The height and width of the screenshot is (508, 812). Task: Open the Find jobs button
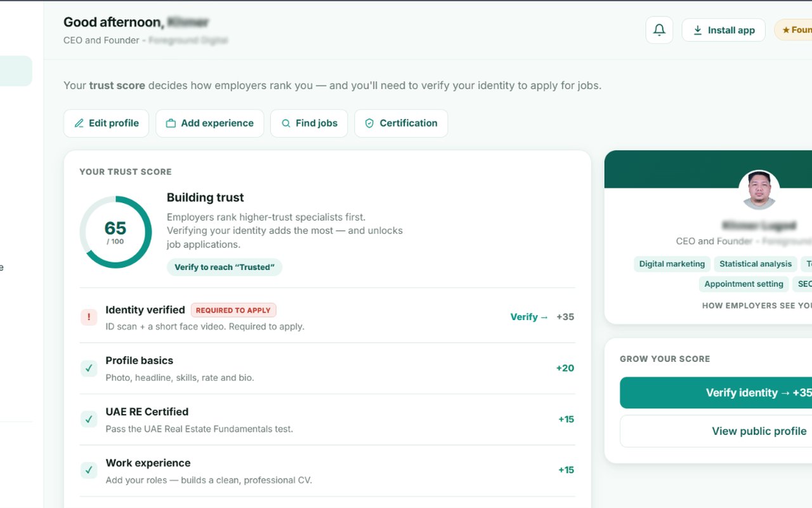click(x=309, y=123)
